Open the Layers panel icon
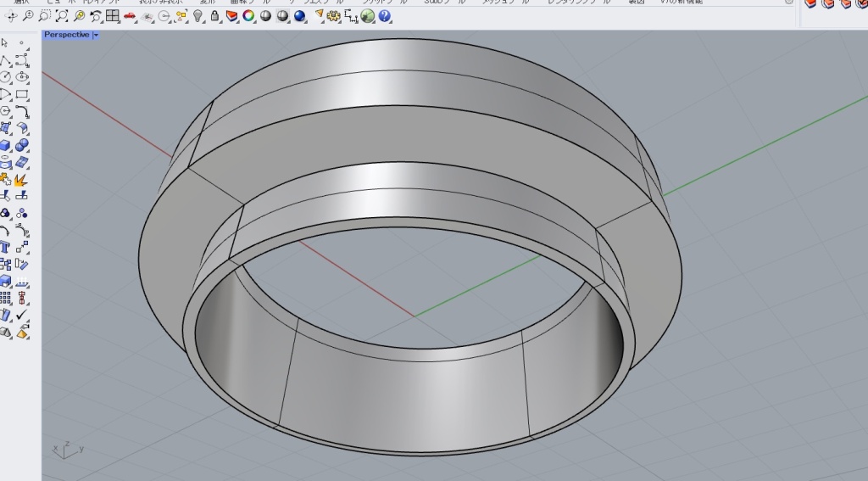The height and width of the screenshot is (481, 868). (232, 16)
